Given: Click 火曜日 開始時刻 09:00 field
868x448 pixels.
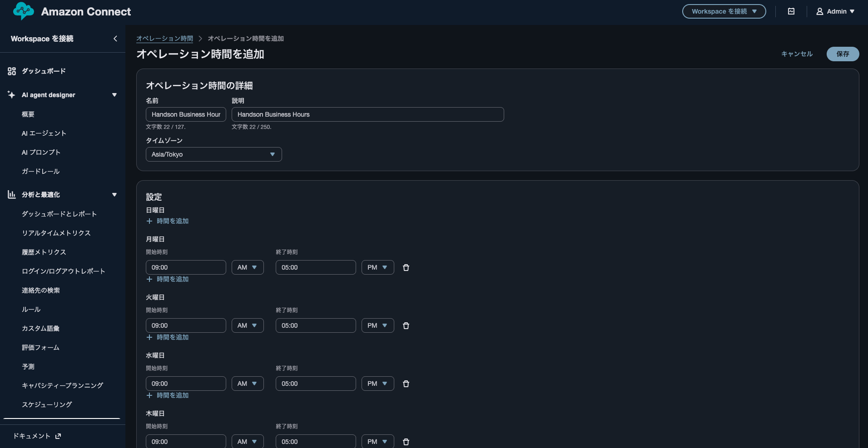Looking at the screenshot, I should 186,325.
